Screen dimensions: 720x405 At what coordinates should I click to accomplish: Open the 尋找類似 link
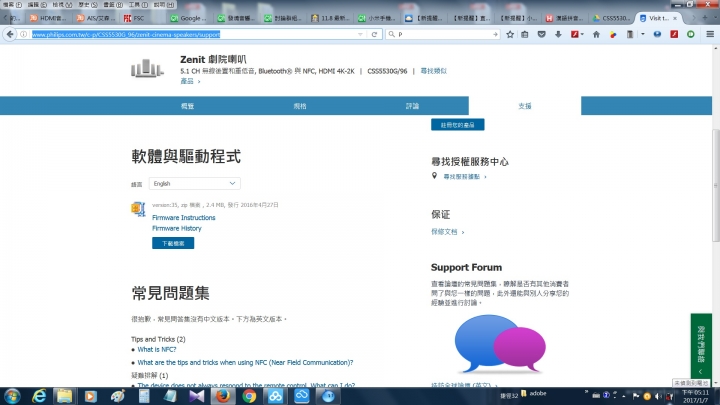tap(433, 71)
